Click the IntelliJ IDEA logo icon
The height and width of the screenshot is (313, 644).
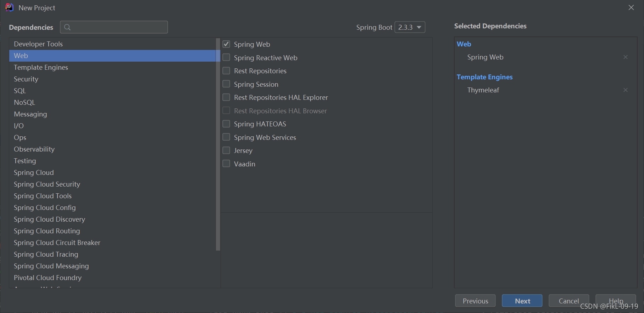tap(10, 7)
